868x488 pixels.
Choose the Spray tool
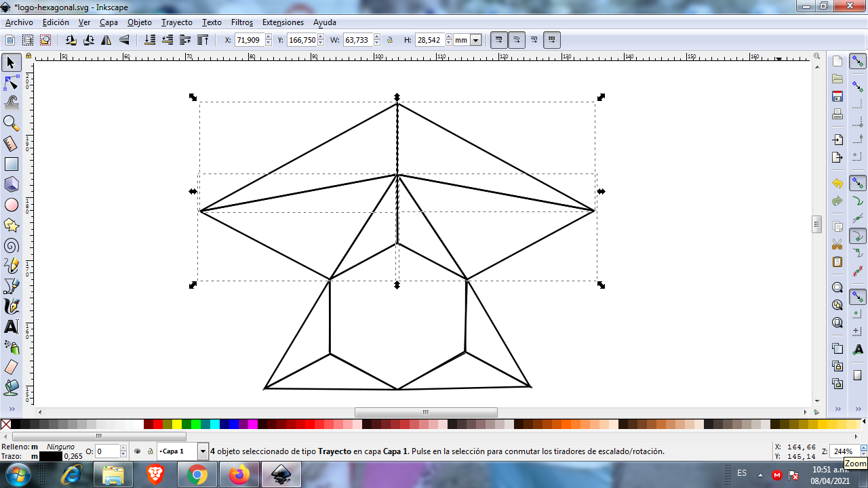coord(11,347)
